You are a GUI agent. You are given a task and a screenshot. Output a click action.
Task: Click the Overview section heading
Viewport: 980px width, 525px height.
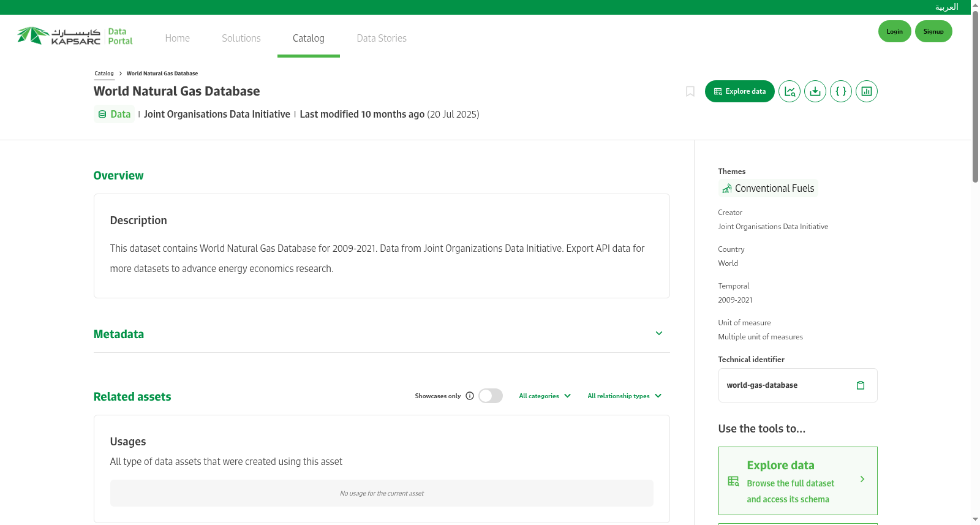tap(118, 175)
